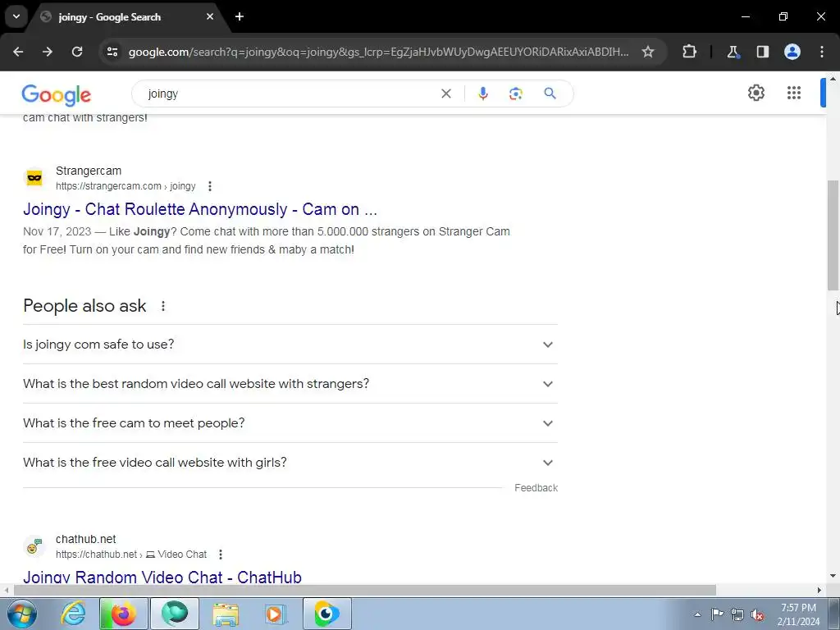Open Action Center flag icon
The height and width of the screenshot is (630, 840).
point(717,614)
